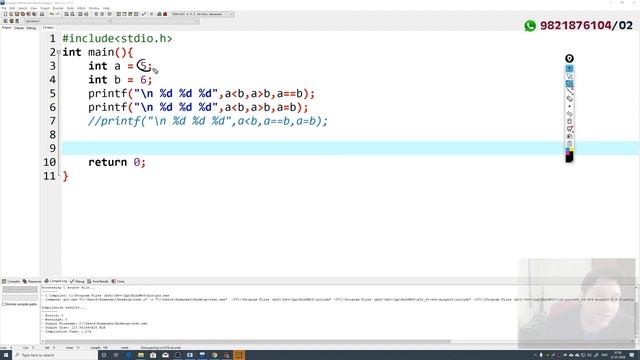640x360 pixels.
Task: Open Mail app from the taskbar
Action: [x=165, y=355]
